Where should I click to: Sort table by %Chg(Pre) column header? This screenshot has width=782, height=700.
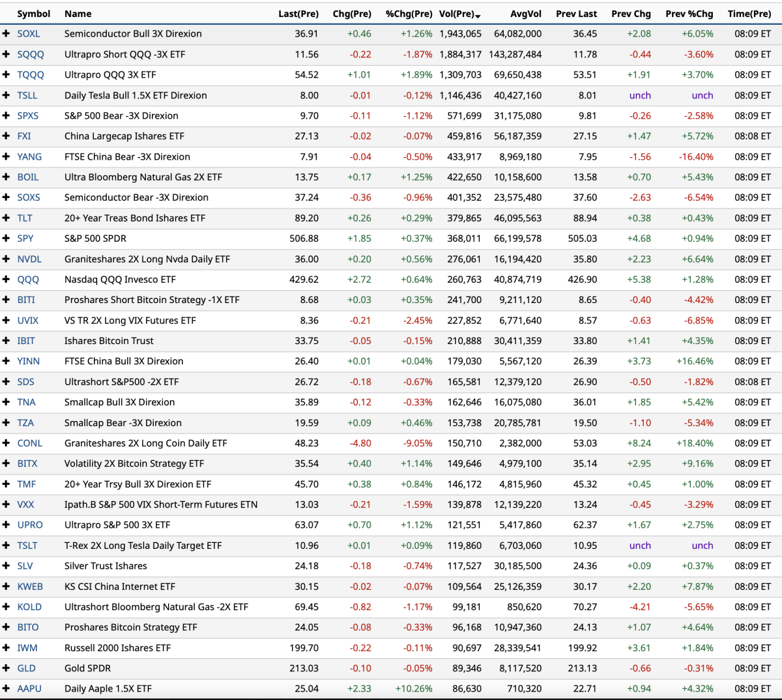tap(409, 14)
